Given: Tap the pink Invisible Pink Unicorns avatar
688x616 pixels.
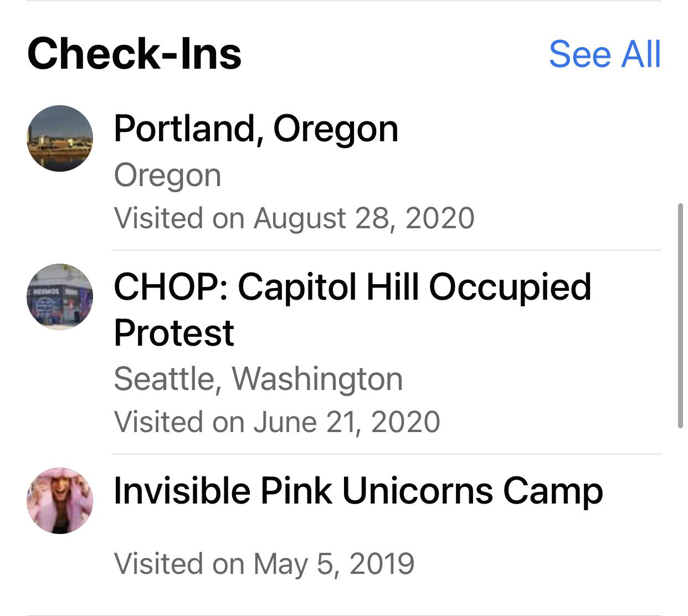Looking at the screenshot, I should point(60,501).
